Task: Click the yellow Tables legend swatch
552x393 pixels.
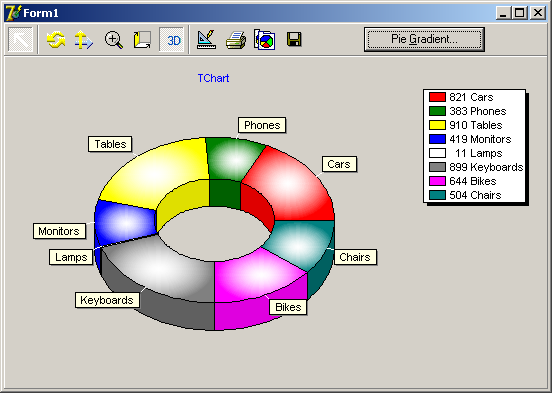Action: tap(437, 125)
